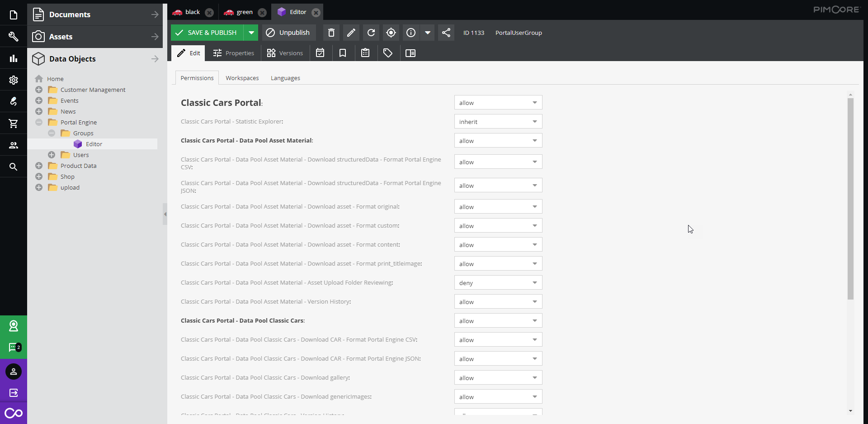Open the Tools wrench icon in sidebar
868x424 pixels.
coord(14,37)
